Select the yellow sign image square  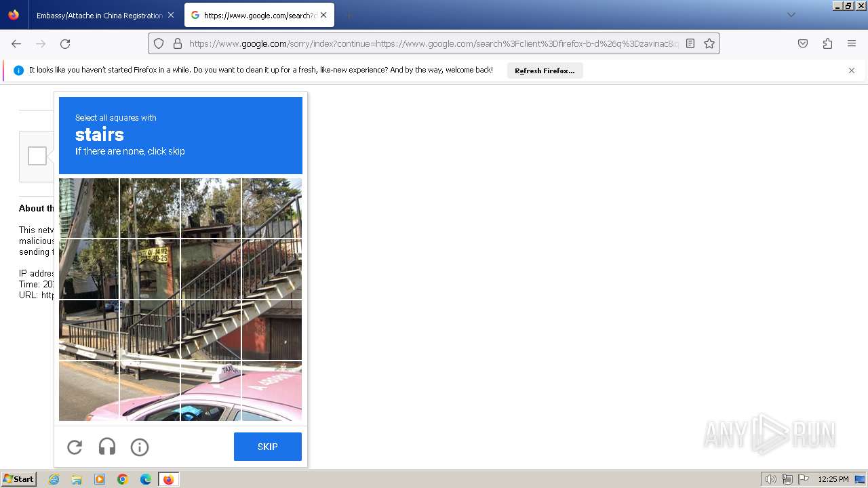coord(150,269)
